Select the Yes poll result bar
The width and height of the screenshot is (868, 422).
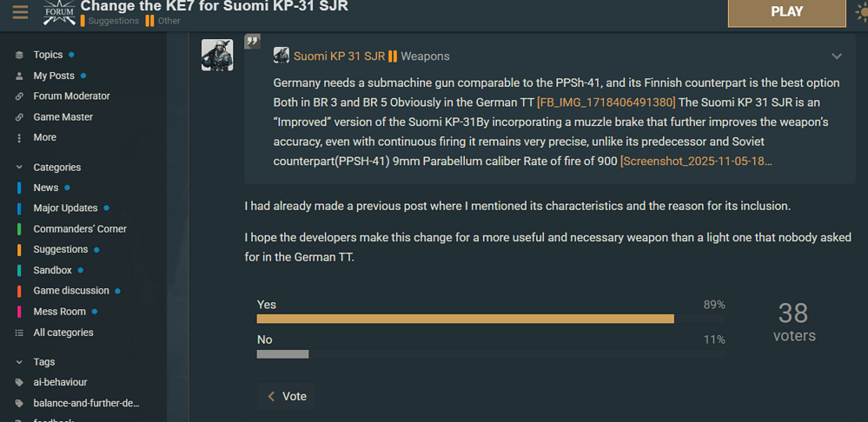(465, 319)
